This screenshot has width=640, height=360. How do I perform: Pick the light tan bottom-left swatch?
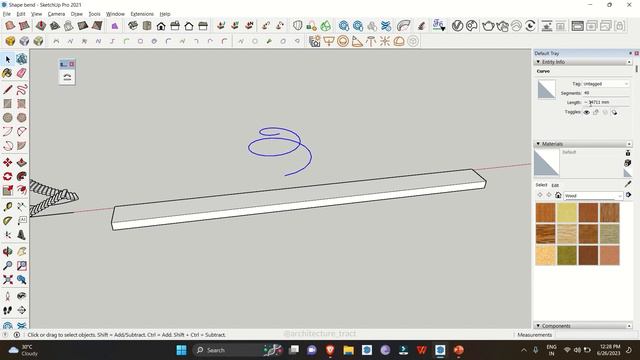coord(545,255)
